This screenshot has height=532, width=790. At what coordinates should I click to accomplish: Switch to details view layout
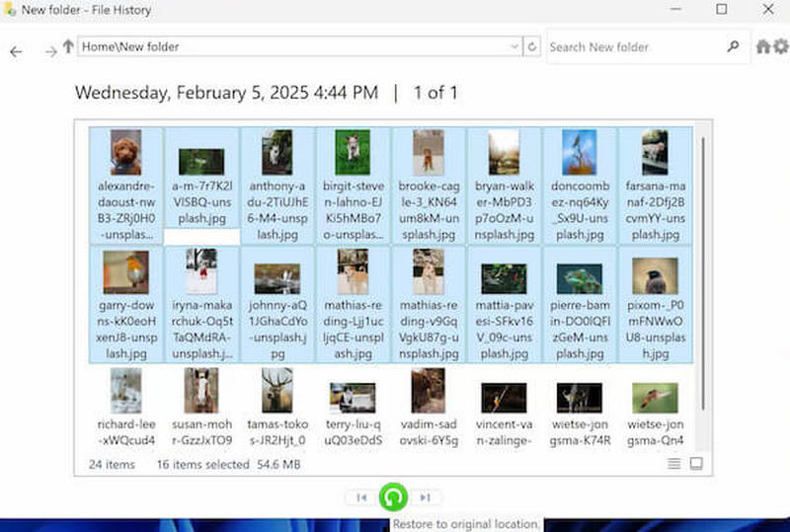click(x=674, y=463)
